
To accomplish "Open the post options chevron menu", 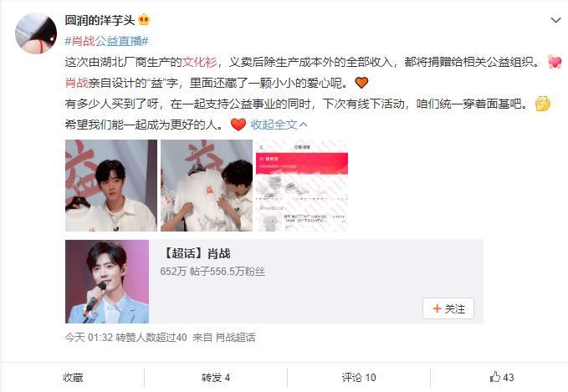I will pyautogui.click(x=555, y=21).
